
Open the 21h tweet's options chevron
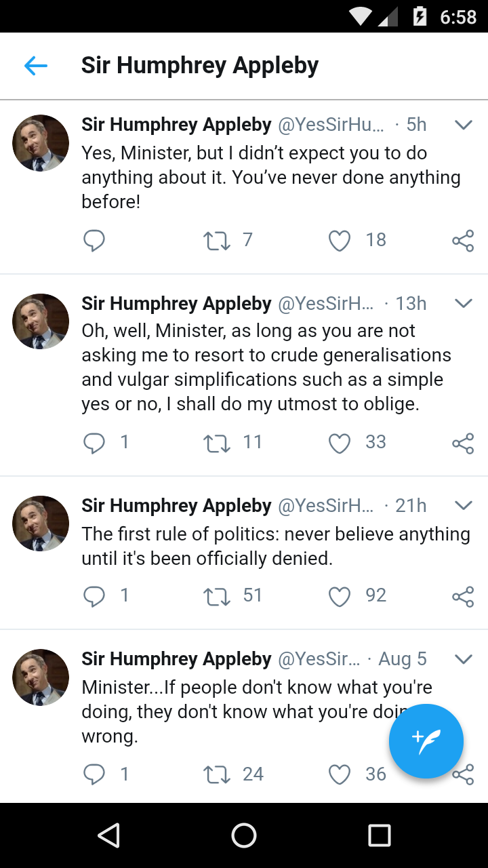463,505
